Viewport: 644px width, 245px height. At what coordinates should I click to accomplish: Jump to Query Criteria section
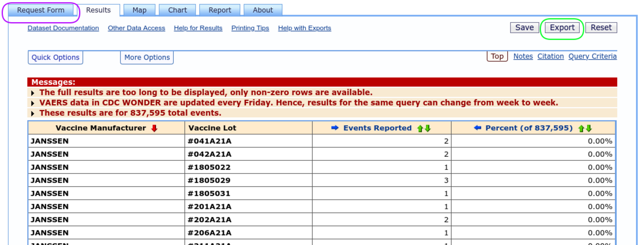(592, 56)
